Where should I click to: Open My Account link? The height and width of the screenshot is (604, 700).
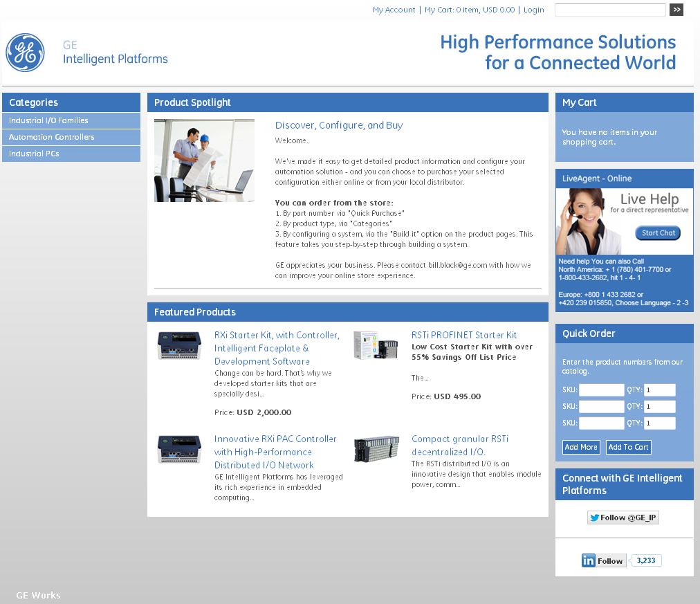coord(394,10)
